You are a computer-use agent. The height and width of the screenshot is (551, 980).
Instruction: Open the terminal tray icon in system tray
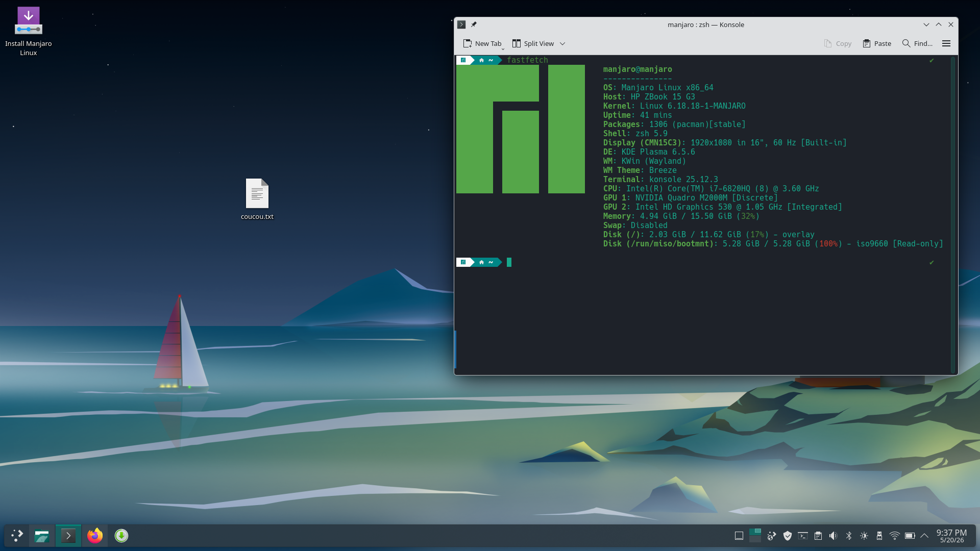803,536
